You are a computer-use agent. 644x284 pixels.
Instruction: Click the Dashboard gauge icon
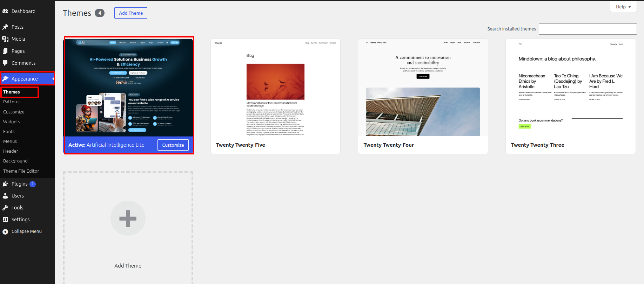click(x=5, y=11)
